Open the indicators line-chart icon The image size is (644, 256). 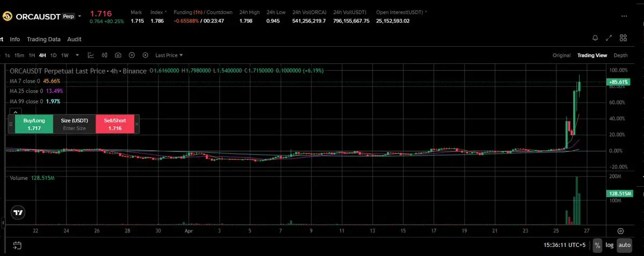pyautogui.click(x=91, y=55)
